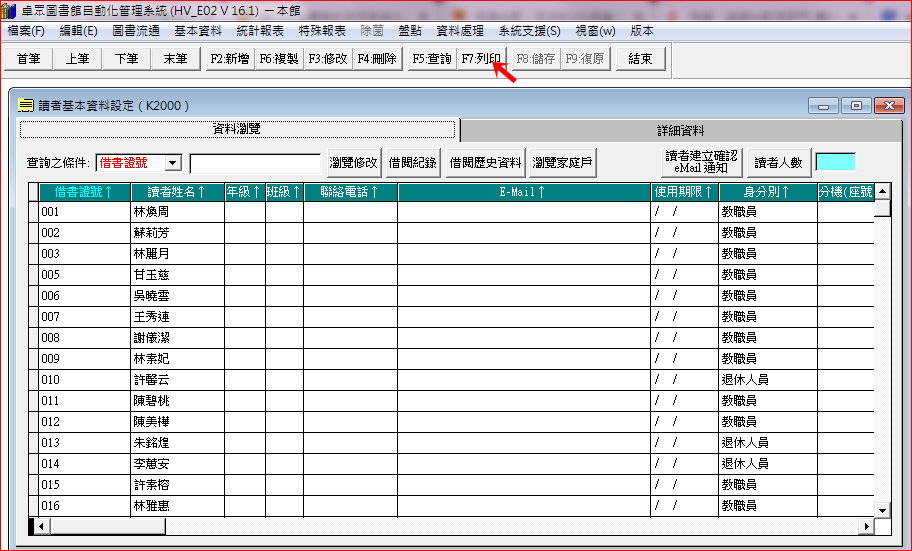Viewport: 912px width, 551px height.
Task: Sort by 讀者姓名 column header
Action: click(177, 192)
